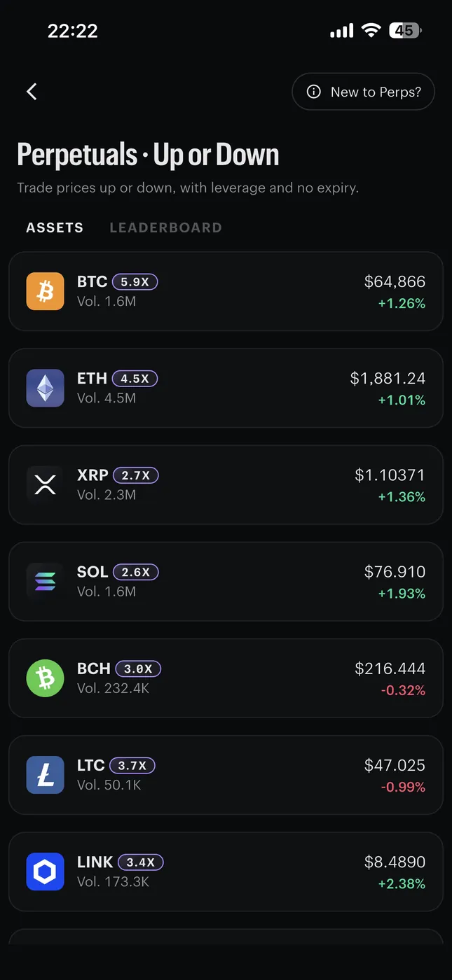Viewport: 452px width, 980px height.
Task: Tap the WiFi status bar icon
Action: (371, 31)
